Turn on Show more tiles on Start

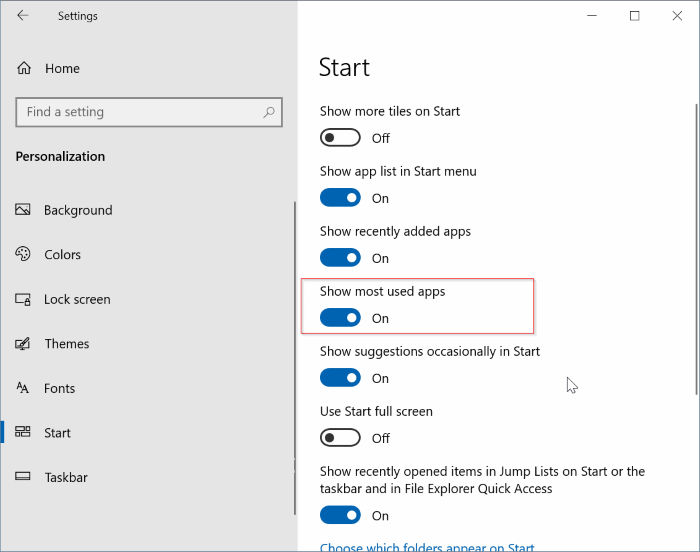click(x=340, y=138)
